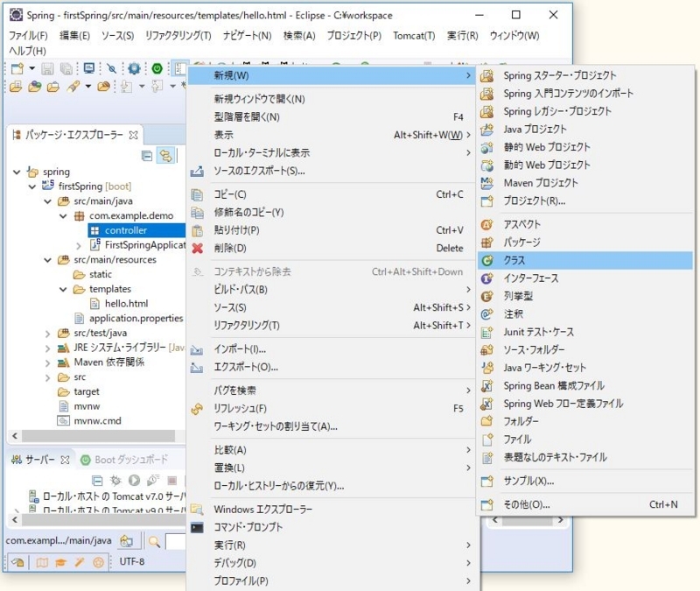Select Class (クラス) in New submenu
Image resolution: width=700 pixels, height=591 pixels.
pos(584,260)
